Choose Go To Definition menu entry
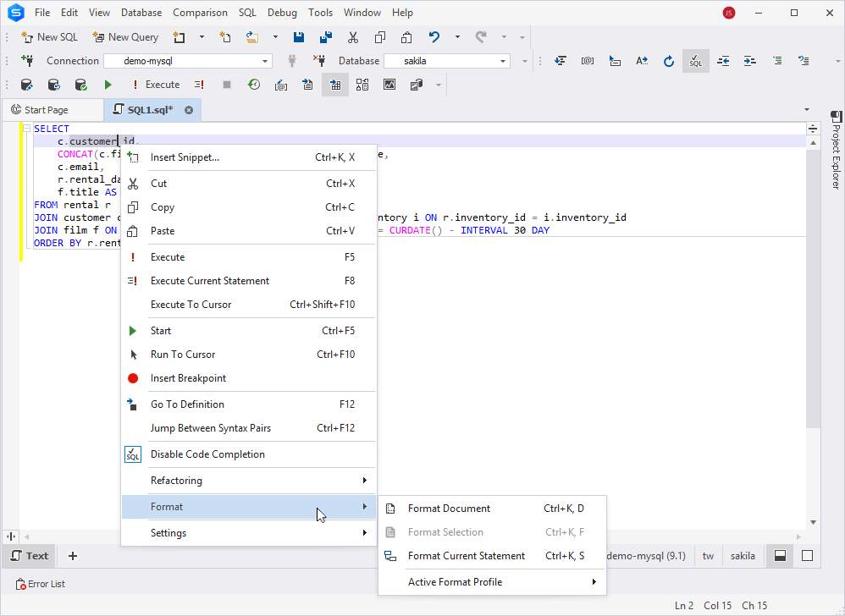845x616 pixels. click(248, 404)
